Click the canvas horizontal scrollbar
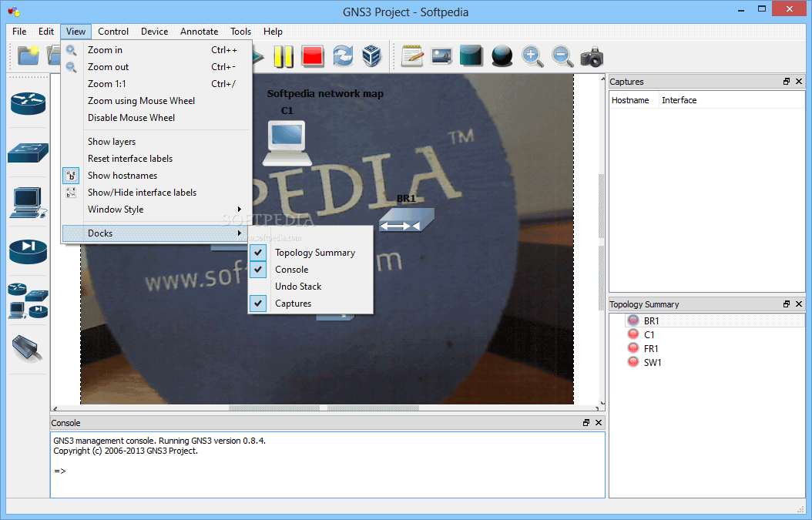Screen dimensions: 812x520 pos(327,408)
